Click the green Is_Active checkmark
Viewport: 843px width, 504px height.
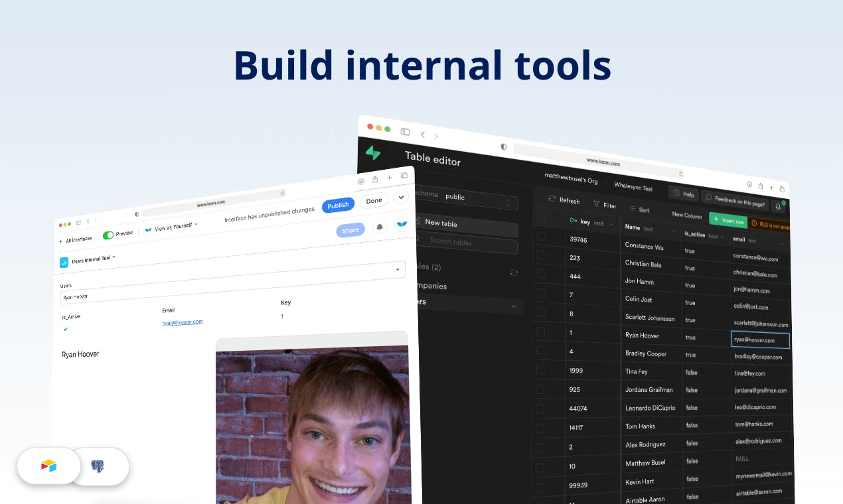(x=66, y=329)
